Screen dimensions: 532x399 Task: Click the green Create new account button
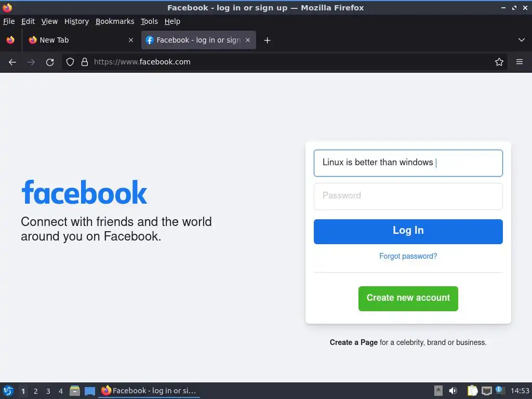click(x=408, y=298)
